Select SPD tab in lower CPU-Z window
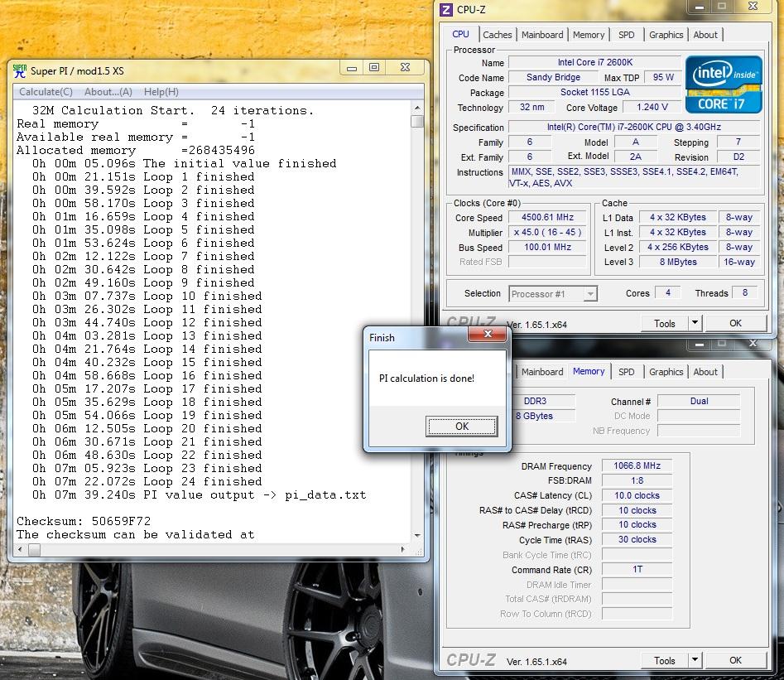The height and width of the screenshot is (680, 784). point(626,372)
